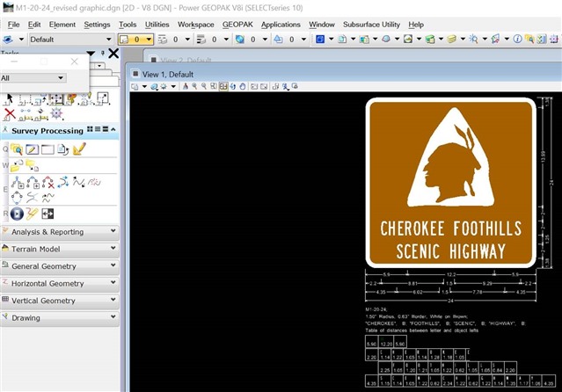Click the brown Cherokee Foothills sign graphic
562x392 pixels.
coord(450,183)
